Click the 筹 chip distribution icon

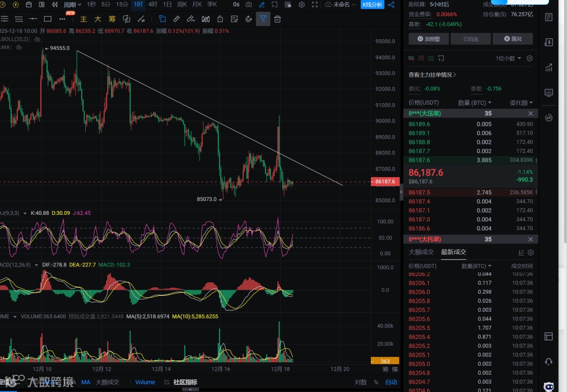[x=113, y=19]
